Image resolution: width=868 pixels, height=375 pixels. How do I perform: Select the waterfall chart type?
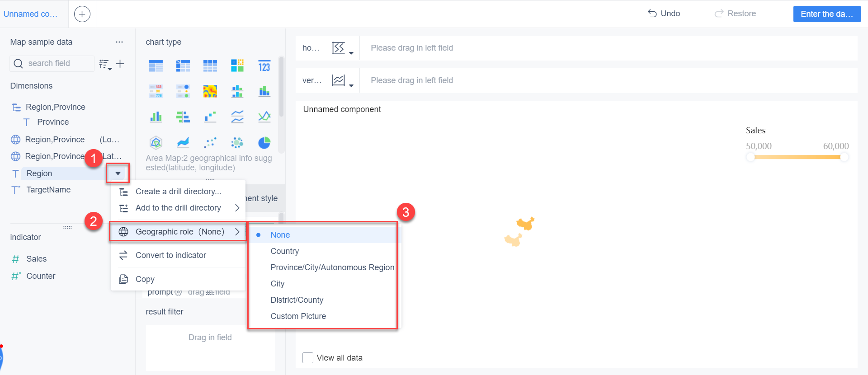(x=210, y=117)
